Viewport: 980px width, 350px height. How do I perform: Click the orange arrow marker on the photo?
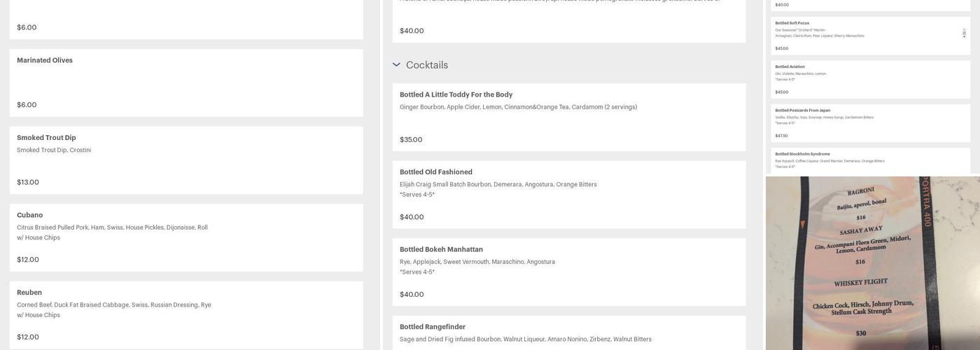(x=802, y=225)
